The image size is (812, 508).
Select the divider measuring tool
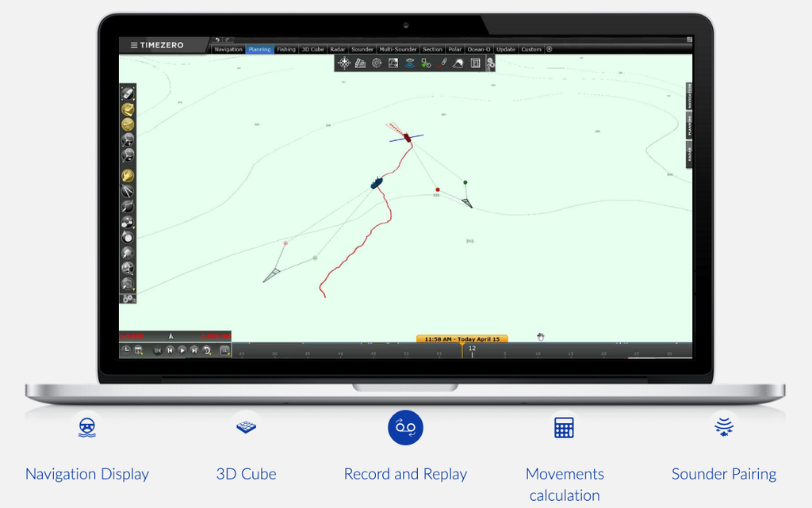127,191
